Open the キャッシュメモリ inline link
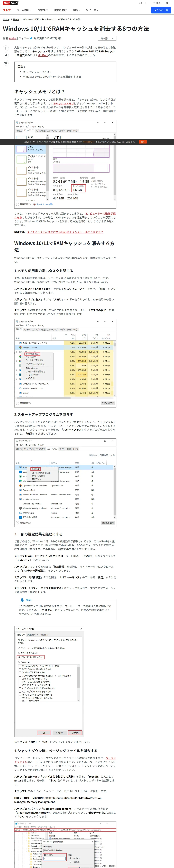Image resolution: width=174 pixels, height=868 pixels. 64,103
